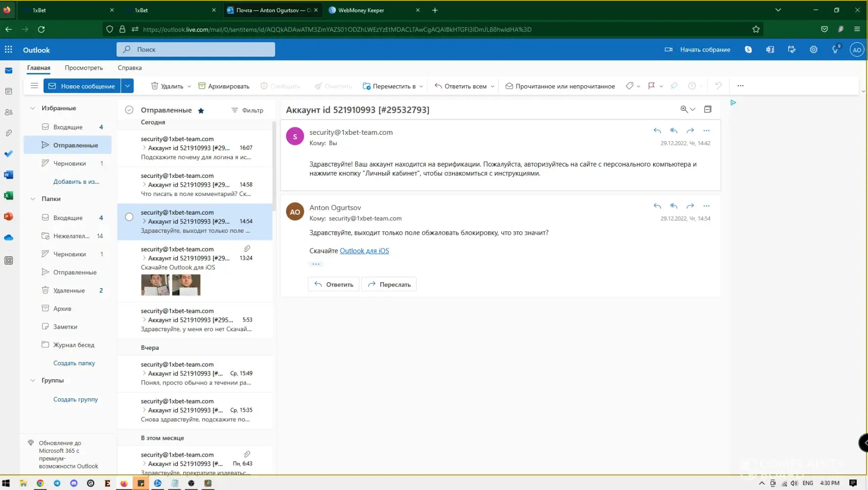The height and width of the screenshot is (490, 868).
Task: Open the Calendar icon in left rail
Action: point(8,92)
